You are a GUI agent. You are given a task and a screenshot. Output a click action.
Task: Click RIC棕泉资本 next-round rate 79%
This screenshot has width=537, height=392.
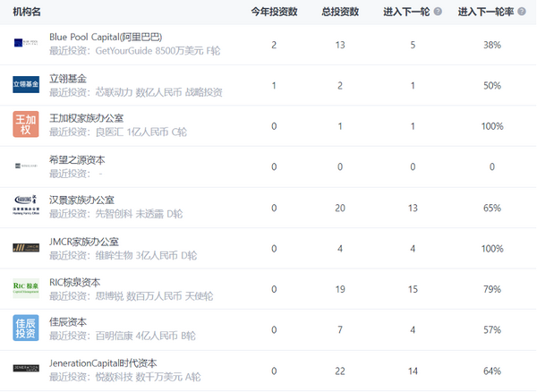492,289
